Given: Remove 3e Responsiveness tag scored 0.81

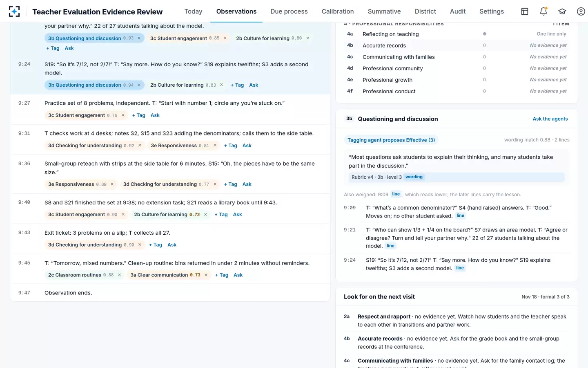Looking at the screenshot, I should tap(215, 146).
